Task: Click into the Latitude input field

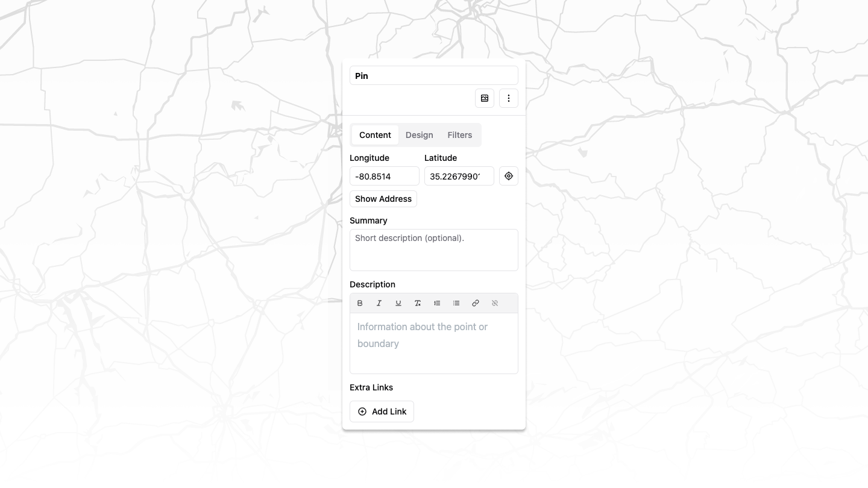Action: coord(459,177)
